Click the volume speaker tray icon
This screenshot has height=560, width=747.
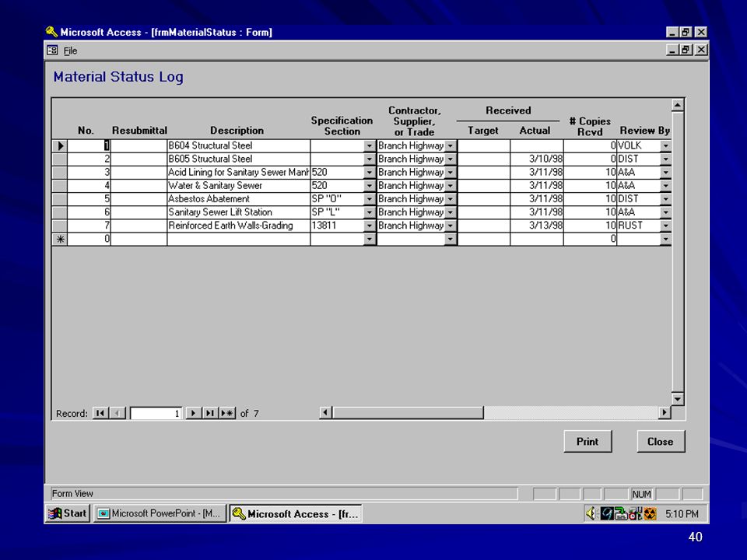(x=591, y=513)
